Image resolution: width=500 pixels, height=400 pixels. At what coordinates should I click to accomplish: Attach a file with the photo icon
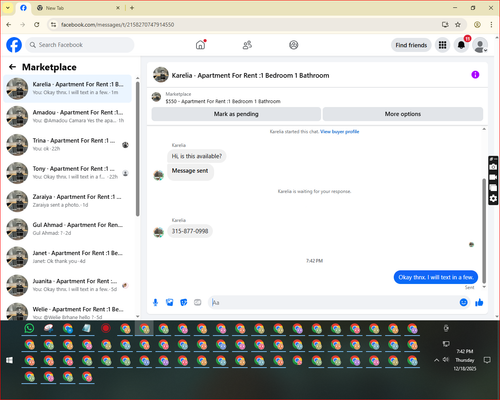coord(170,302)
